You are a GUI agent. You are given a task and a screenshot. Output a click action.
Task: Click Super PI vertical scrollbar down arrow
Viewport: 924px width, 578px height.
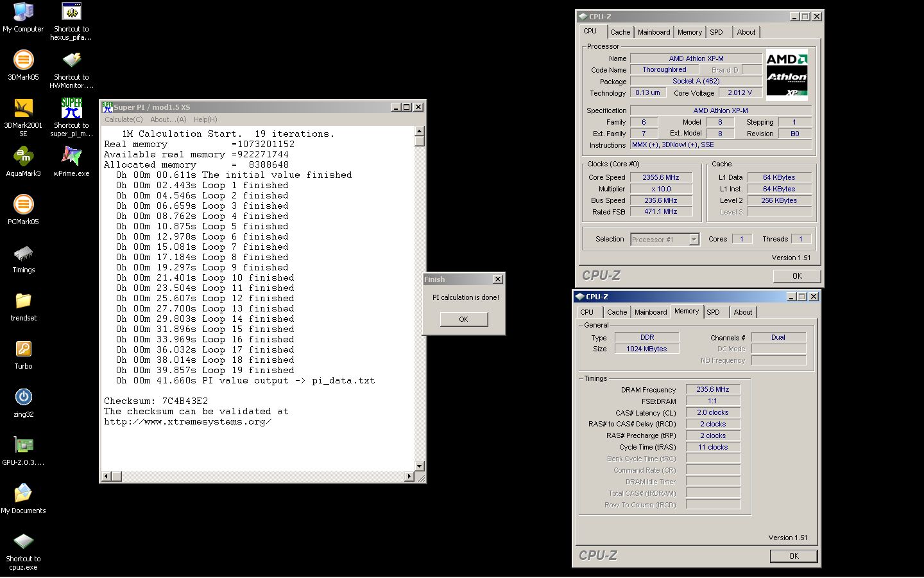420,466
